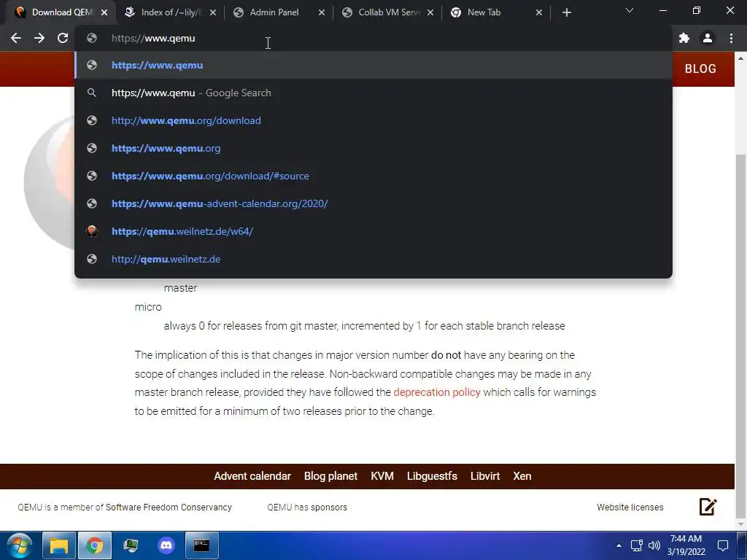Switch to the Index of /~lily tab
This screenshot has width=747, height=560.
[x=169, y=12]
